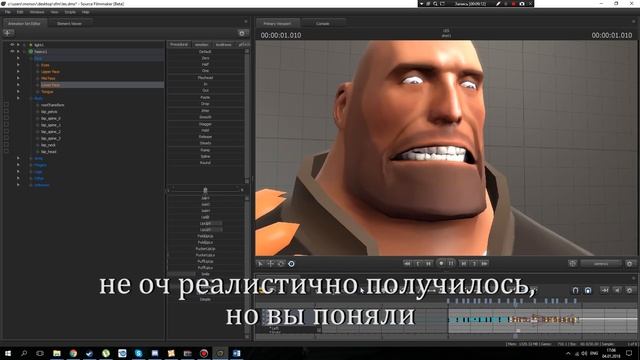Toggle the arrow icon in Eyes row
The width and height of the screenshot is (640, 360).
(18, 65)
